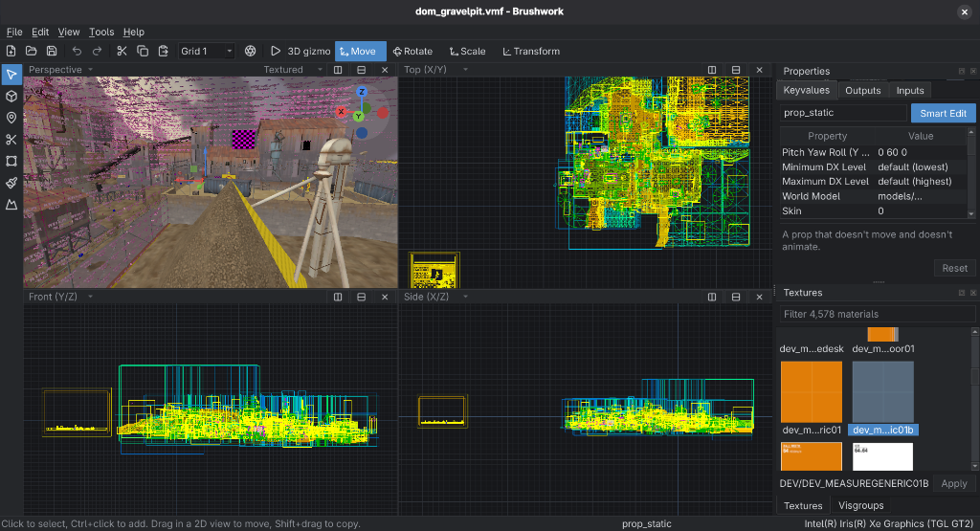This screenshot has width=980, height=531.
Task: Split the Side (X/Z) view horizontally
Action: pos(736,297)
